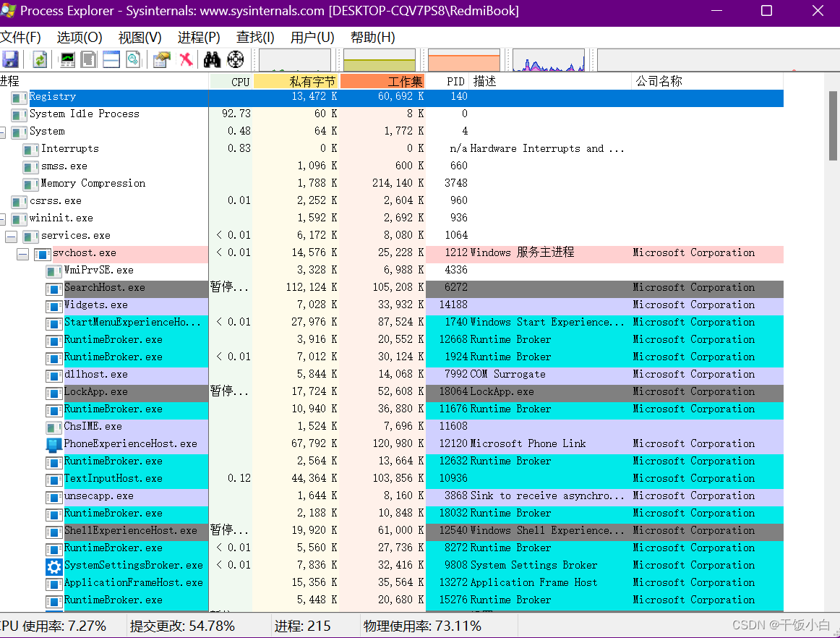Click the Microsoft Phone Link description
The width and height of the screenshot is (840, 638).
tap(528, 444)
